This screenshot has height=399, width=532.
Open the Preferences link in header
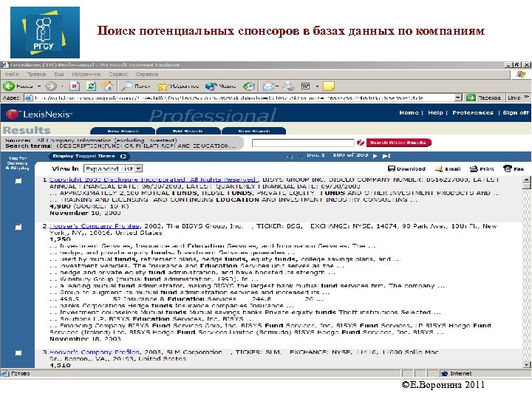[473, 112]
